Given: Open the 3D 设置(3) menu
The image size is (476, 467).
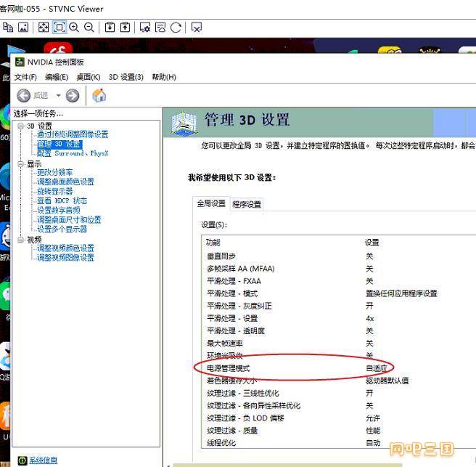Looking at the screenshot, I should point(126,77).
